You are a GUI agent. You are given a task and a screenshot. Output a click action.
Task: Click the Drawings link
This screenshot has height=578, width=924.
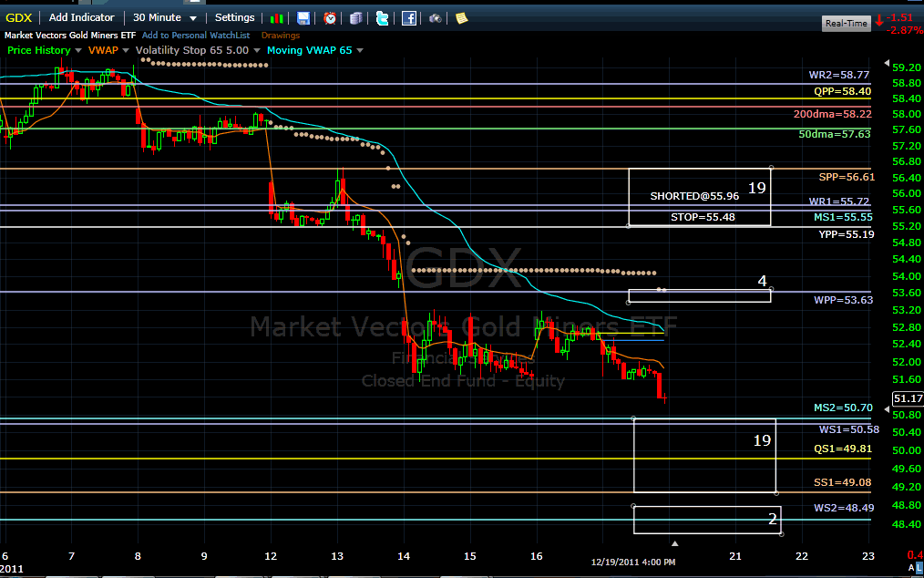click(x=281, y=36)
